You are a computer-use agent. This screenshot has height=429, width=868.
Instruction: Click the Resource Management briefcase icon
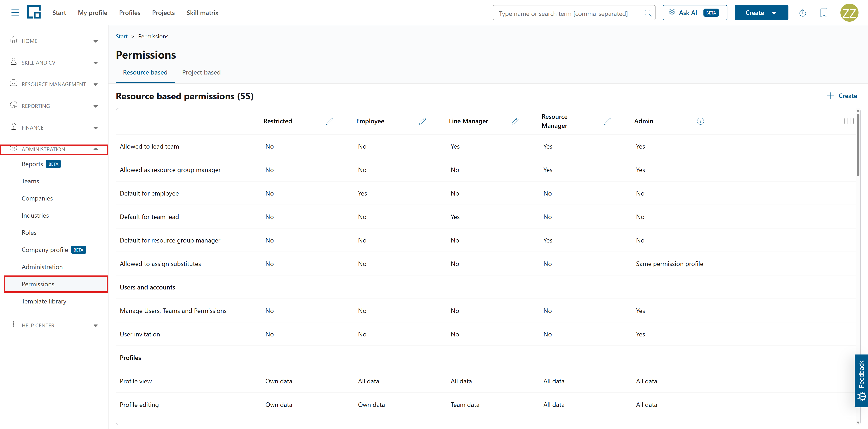[x=14, y=83]
